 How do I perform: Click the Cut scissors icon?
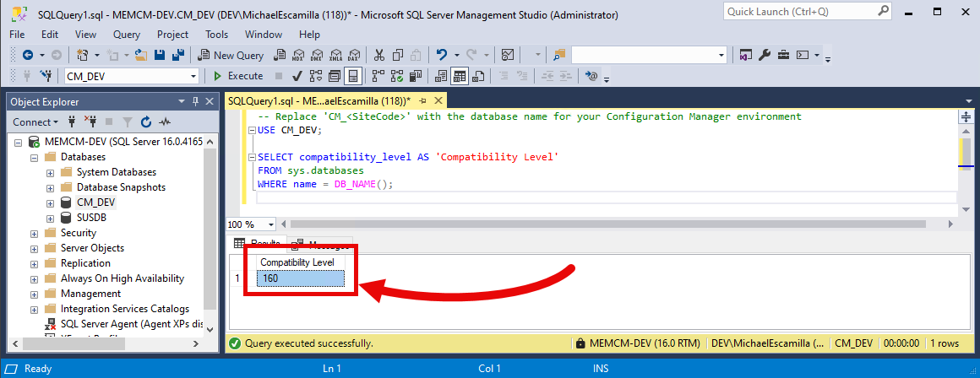[378, 55]
